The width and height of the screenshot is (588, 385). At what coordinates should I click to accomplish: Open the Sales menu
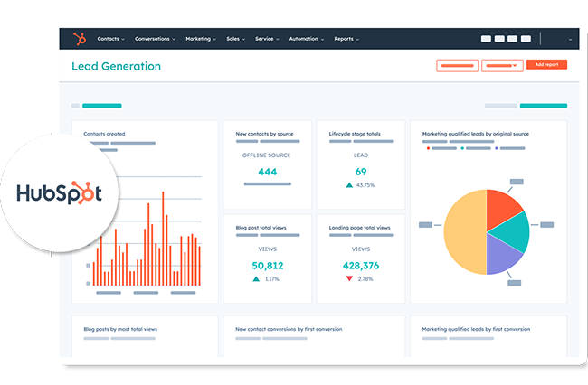(235, 39)
